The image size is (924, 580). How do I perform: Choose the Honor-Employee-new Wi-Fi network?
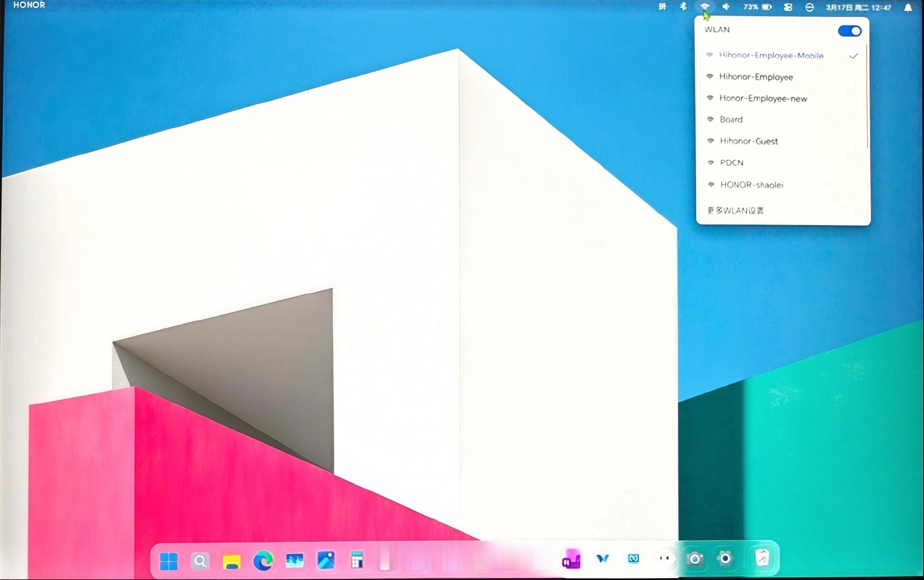(x=762, y=98)
